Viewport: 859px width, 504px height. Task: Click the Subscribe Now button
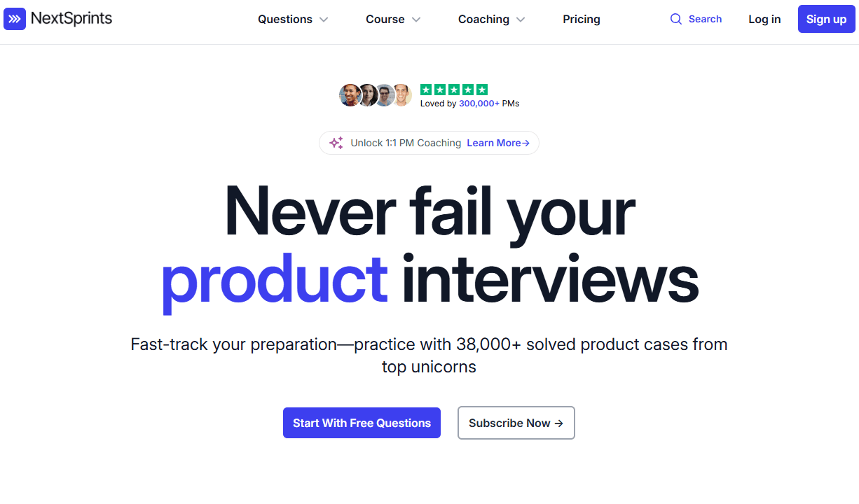516,423
